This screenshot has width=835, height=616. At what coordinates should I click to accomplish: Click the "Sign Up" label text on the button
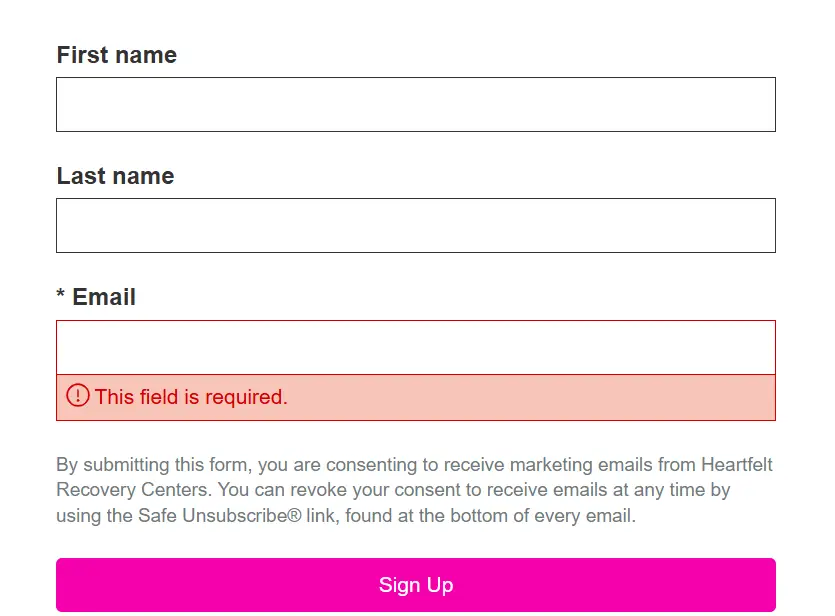point(416,585)
